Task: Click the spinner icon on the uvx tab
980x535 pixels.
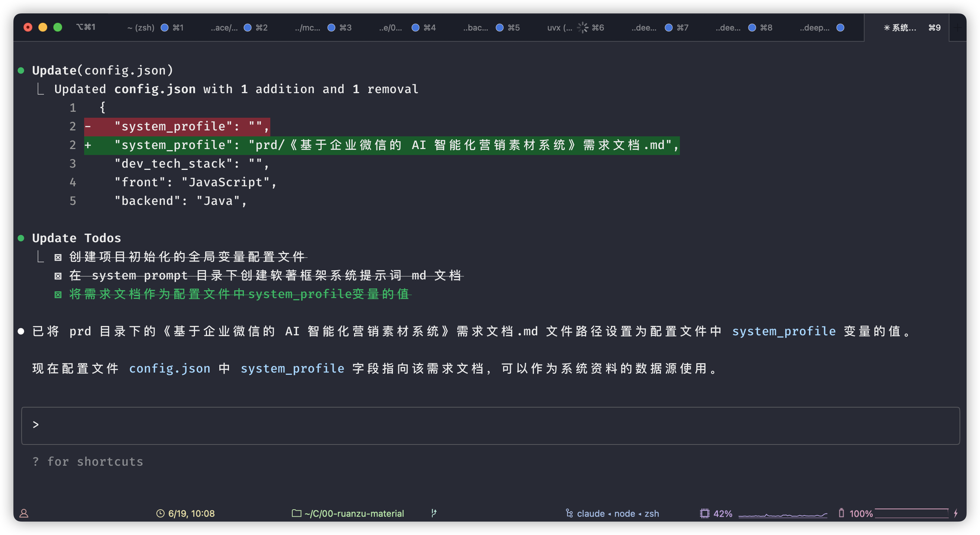Action: 582,28
